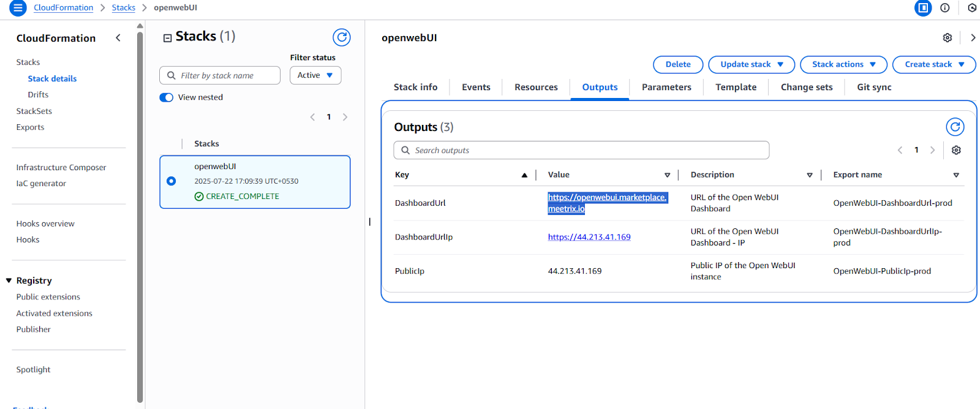The height and width of the screenshot is (409, 980).
Task: Open Stacks in the side navigation
Action: [28, 62]
